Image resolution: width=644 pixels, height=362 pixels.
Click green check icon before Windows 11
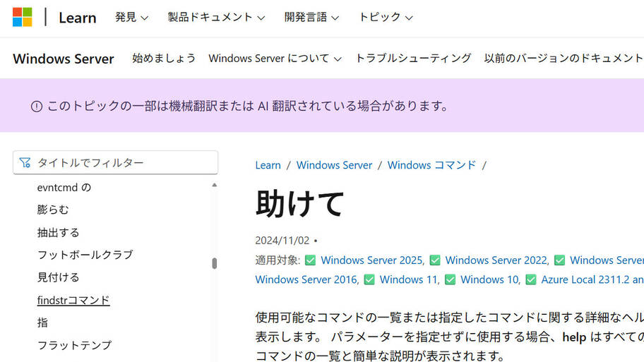tap(369, 279)
